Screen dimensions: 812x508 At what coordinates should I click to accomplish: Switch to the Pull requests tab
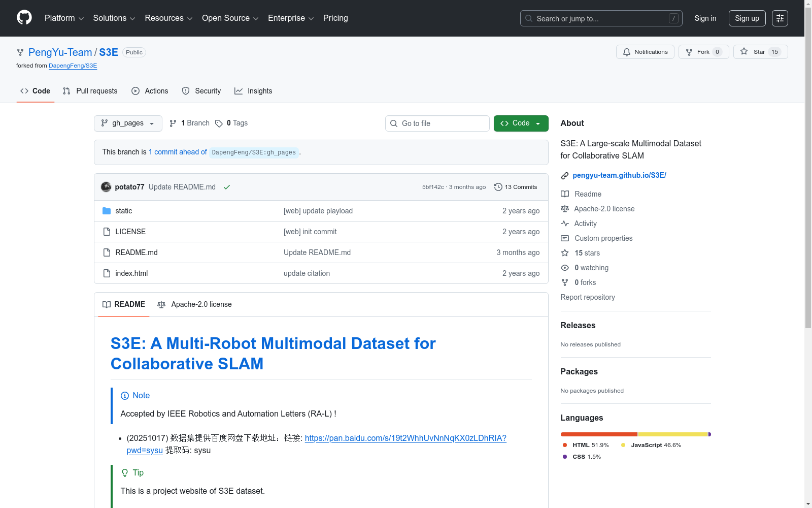(x=90, y=91)
